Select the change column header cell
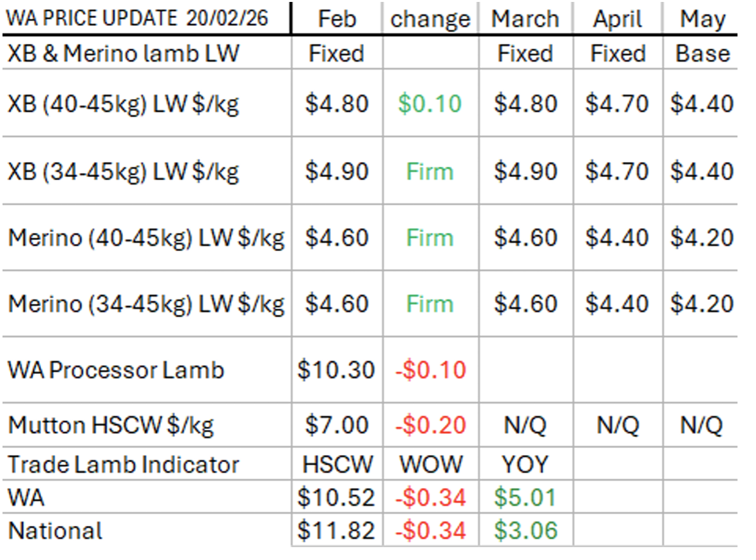Screen dimensions: 756x560 [x=430, y=20]
